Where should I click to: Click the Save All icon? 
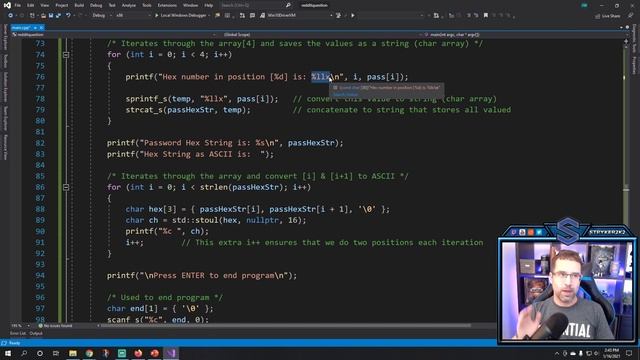pyautogui.click(x=58, y=16)
